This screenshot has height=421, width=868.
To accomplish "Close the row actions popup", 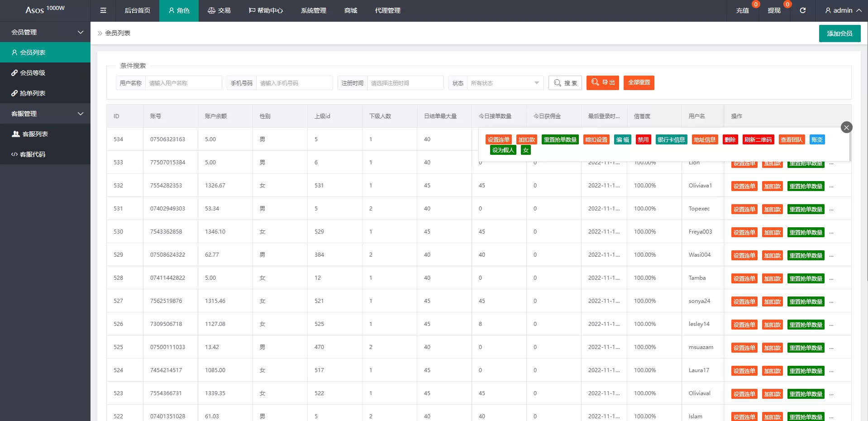I will 846,128.
